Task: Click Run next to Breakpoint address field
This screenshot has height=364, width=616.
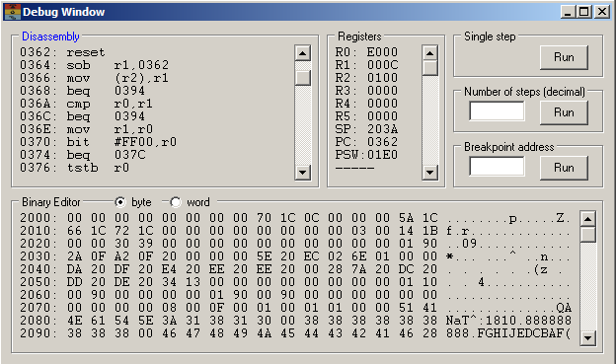Action: click(x=564, y=168)
